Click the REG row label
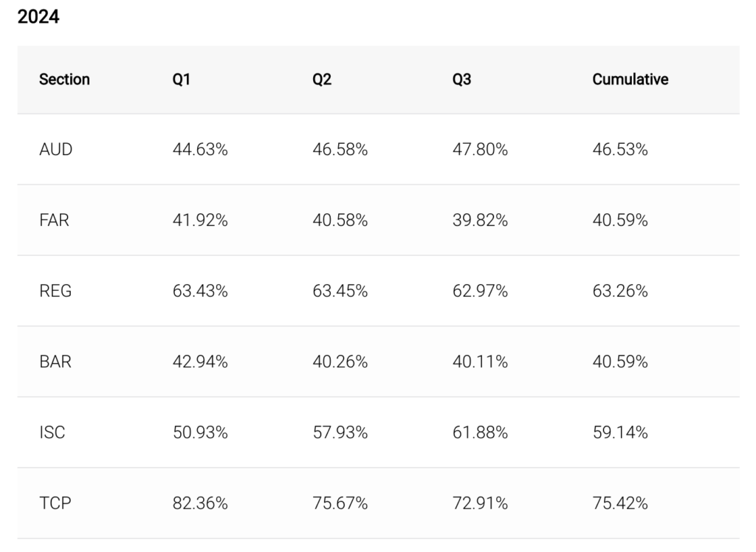Image resolution: width=756 pixels, height=552 pixels. point(55,291)
